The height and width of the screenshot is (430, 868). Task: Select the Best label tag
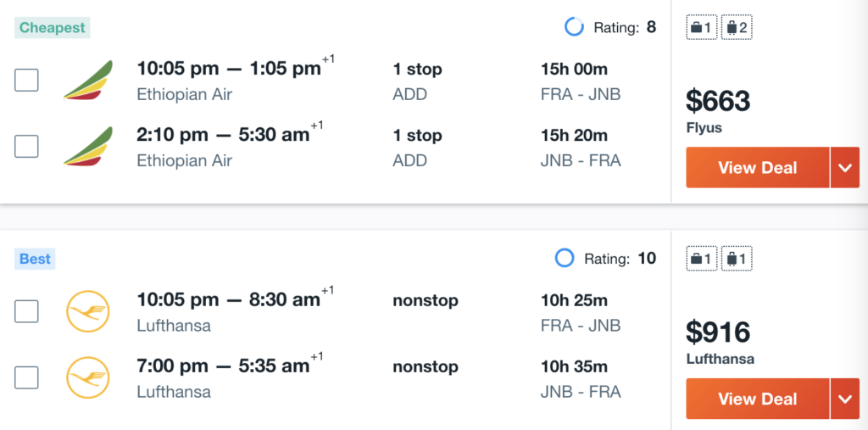tap(35, 259)
